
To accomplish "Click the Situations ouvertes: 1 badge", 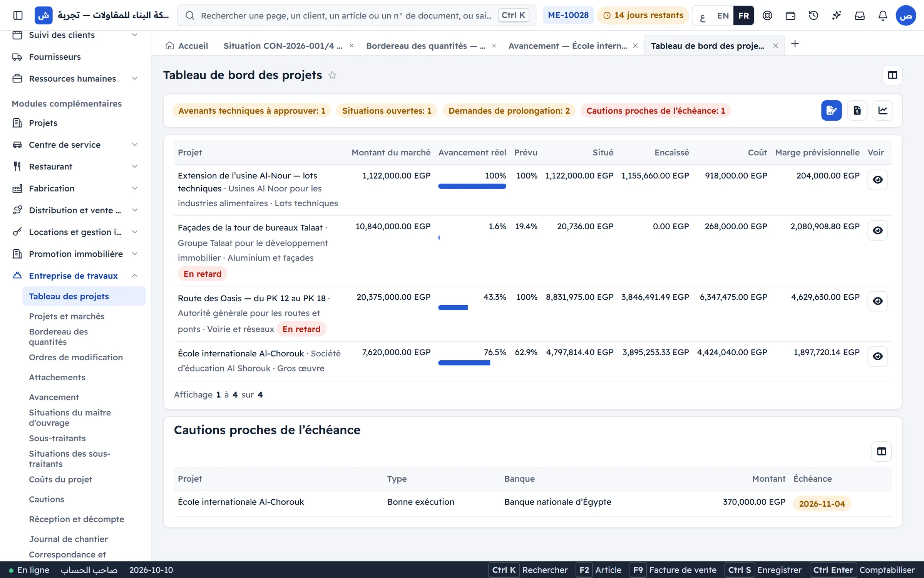I will point(387,111).
